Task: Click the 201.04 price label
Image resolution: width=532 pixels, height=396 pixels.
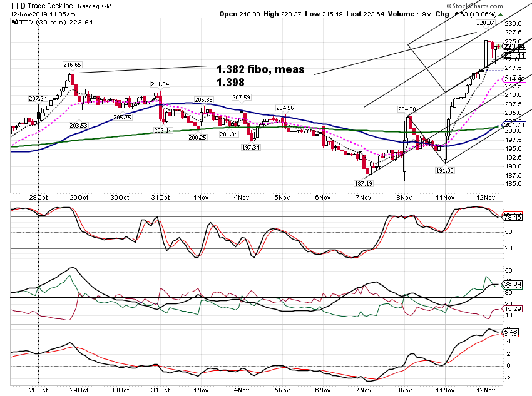Action: click(228, 135)
